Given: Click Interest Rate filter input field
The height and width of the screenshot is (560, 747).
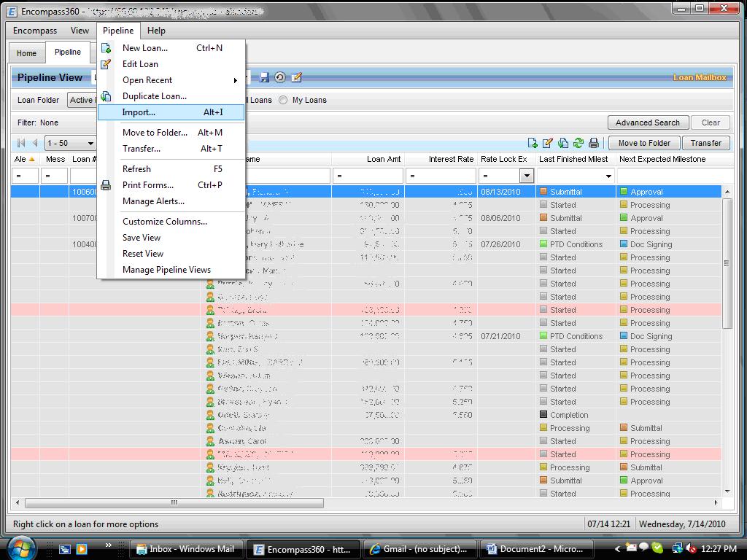Looking at the screenshot, I should point(441,176).
